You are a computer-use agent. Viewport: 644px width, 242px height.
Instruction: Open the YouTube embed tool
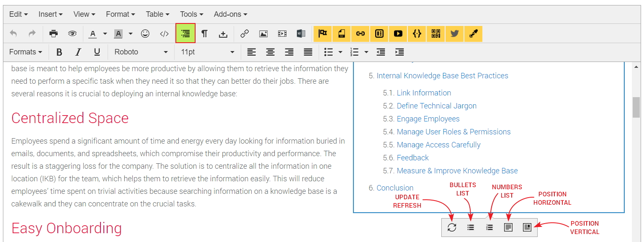pyautogui.click(x=398, y=33)
